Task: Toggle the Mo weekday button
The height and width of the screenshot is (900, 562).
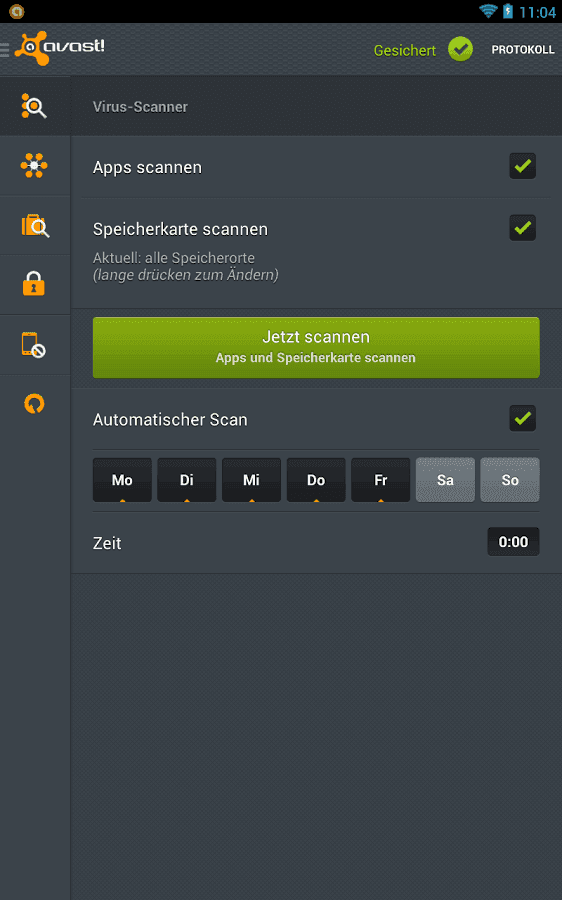Action: coord(122,480)
